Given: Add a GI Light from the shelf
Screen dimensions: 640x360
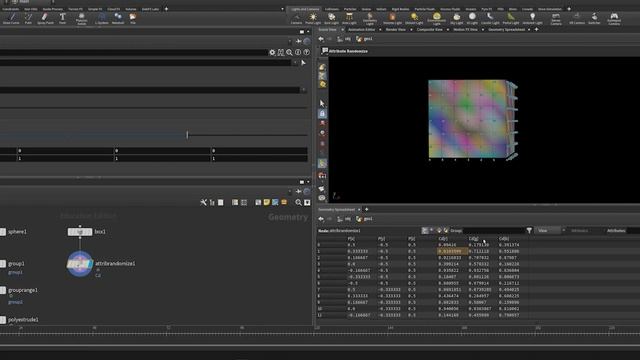Looking at the screenshot, I should (x=472, y=19).
